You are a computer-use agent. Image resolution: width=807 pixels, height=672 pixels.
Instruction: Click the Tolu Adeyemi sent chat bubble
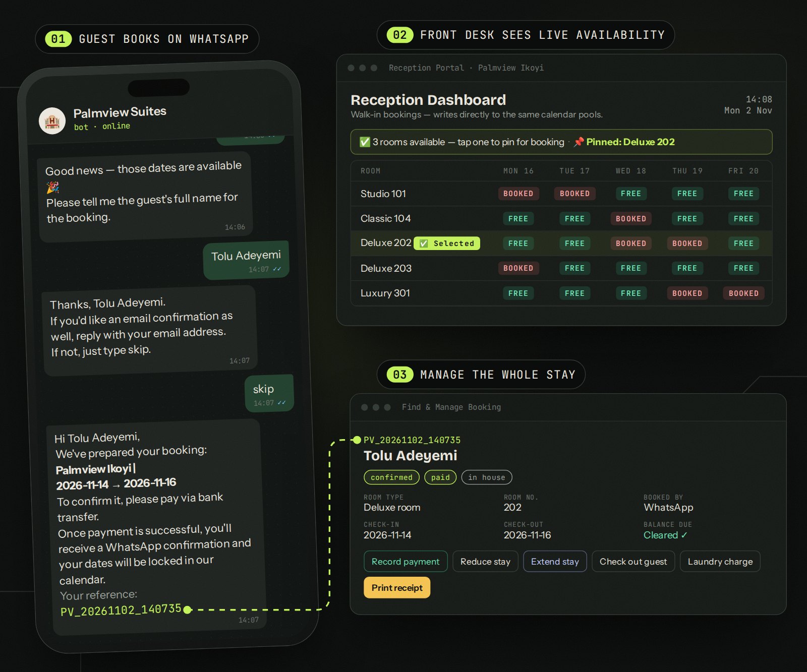246,261
